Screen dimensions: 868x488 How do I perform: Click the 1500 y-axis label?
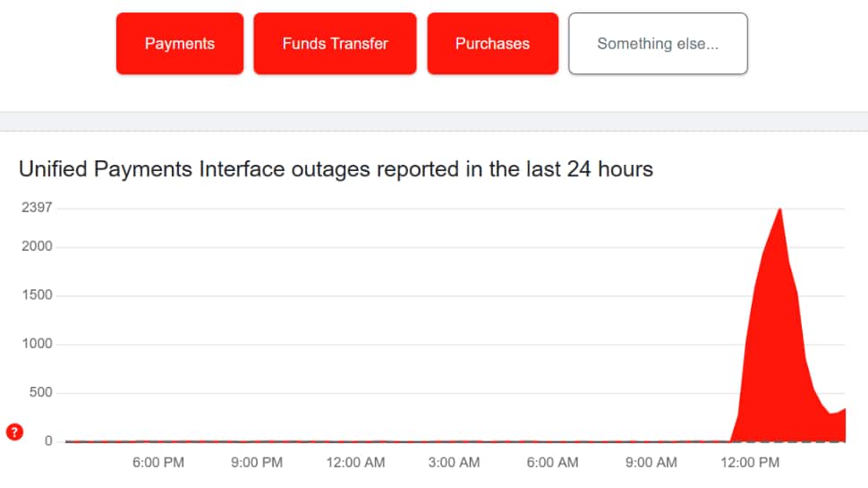pyautogui.click(x=37, y=295)
